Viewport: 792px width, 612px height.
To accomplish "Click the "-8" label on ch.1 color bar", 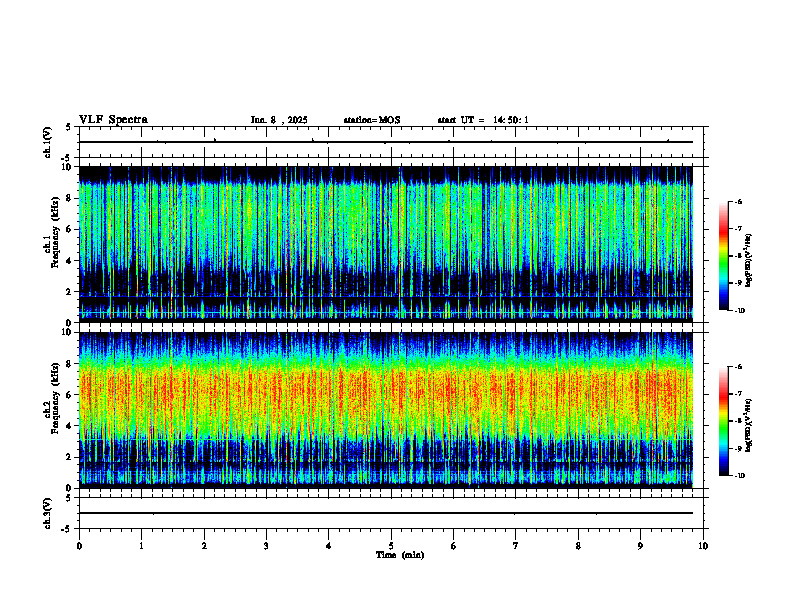I will (738, 256).
